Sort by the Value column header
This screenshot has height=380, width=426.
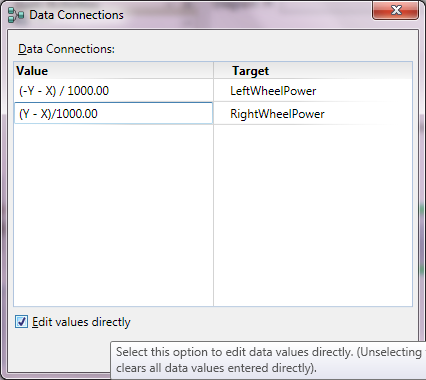[x=113, y=71]
